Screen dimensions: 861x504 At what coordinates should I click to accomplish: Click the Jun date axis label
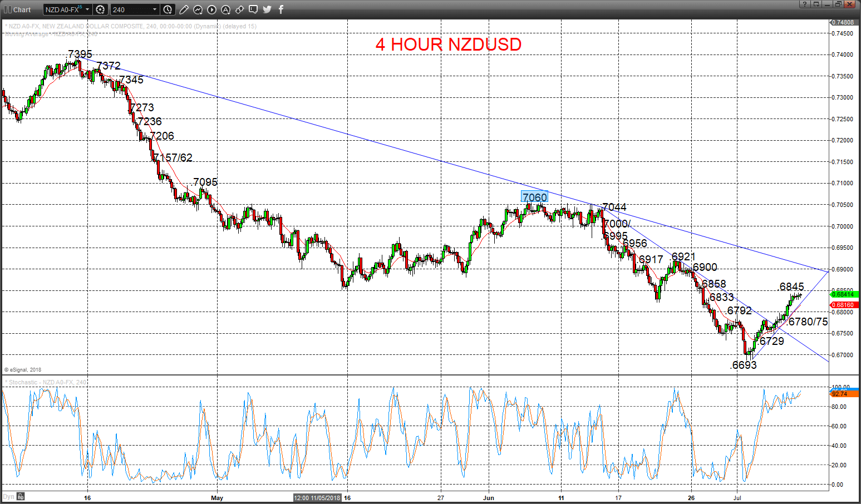pyautogui.click(x=489, y=498)
